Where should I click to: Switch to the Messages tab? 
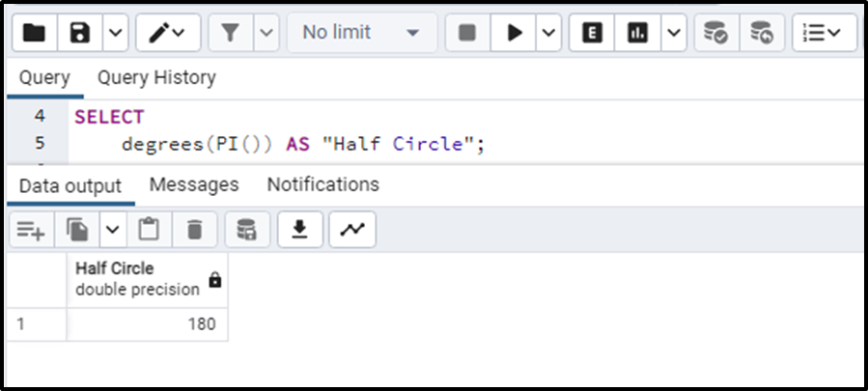click(x=194, y=184)
